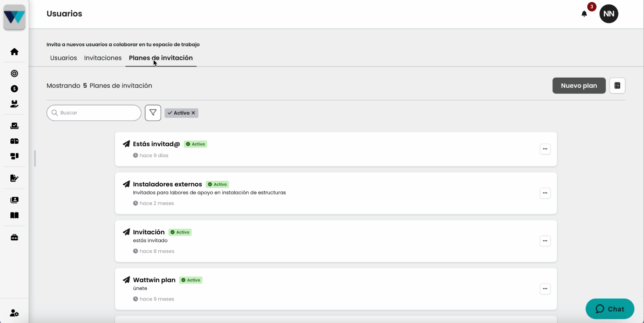The height and width of the screenshot is (323, 644).
Task: Click the Instaladores externos description text
Action: tap(209, 193)
